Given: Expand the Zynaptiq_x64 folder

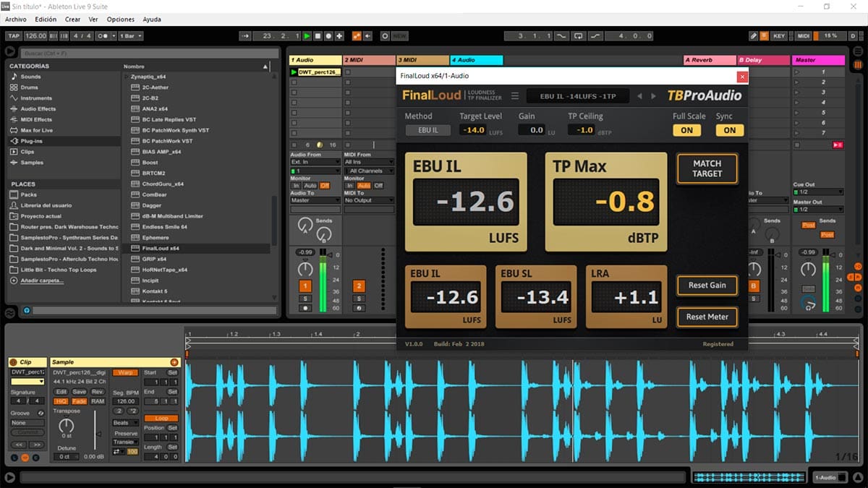Looking at the screenshot, I should (x=127, y=77).
